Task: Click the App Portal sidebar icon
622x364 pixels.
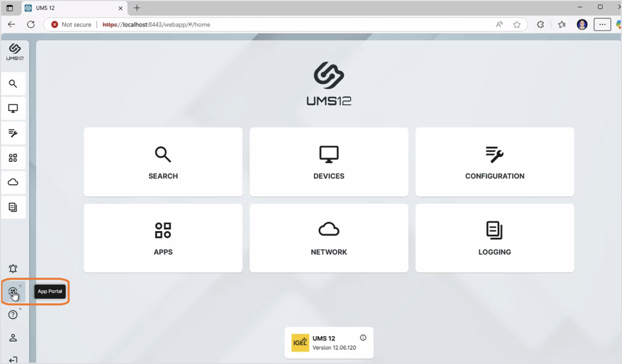Action: pyautogui.click(x=13, y=292)
